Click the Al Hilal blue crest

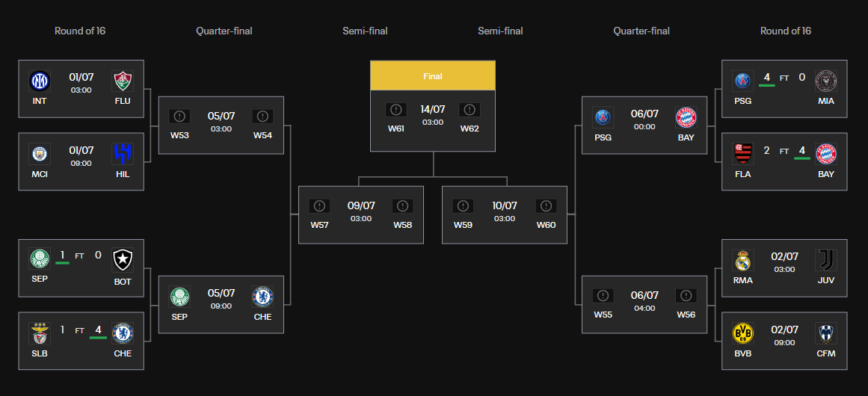(123, 154)
